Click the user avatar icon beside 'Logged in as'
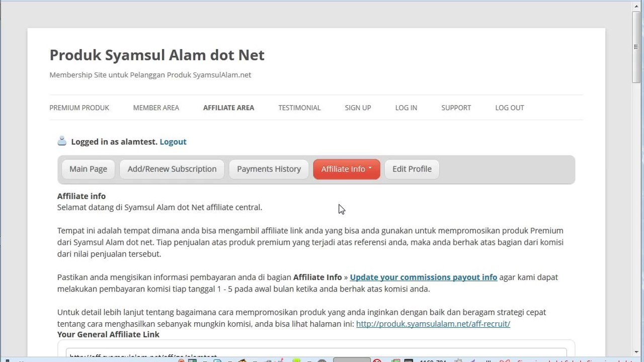The width and height of the screenshot is (644, 362). (62, 141)
